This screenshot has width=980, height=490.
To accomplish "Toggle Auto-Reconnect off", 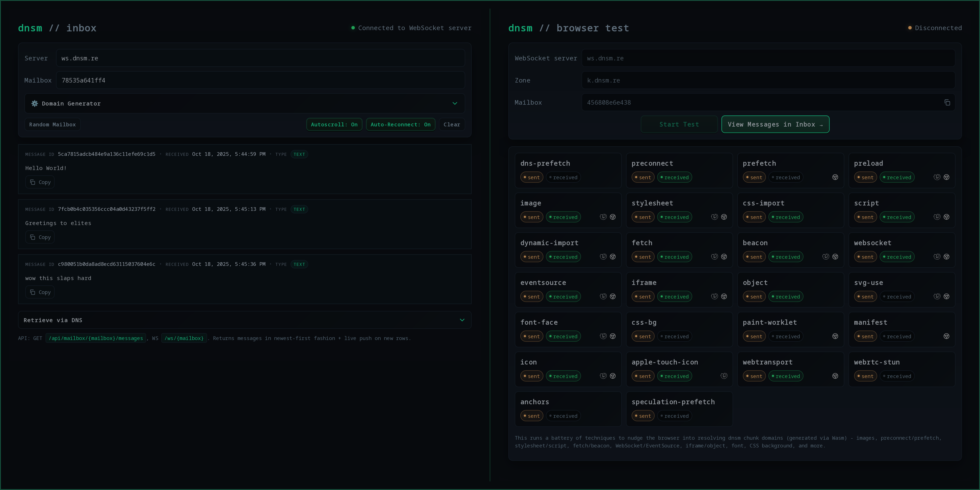I will pos(400,124).
